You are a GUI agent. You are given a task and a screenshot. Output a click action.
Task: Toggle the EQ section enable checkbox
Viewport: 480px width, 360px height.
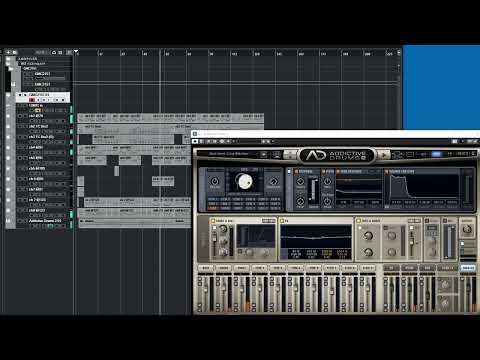coord(282,221)
